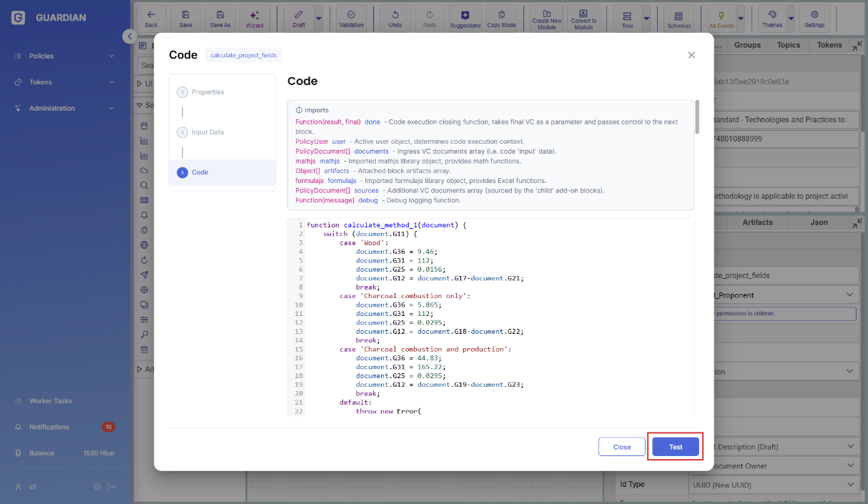Click the Test button
Screen dimensions: 868x504
point(675,447)
